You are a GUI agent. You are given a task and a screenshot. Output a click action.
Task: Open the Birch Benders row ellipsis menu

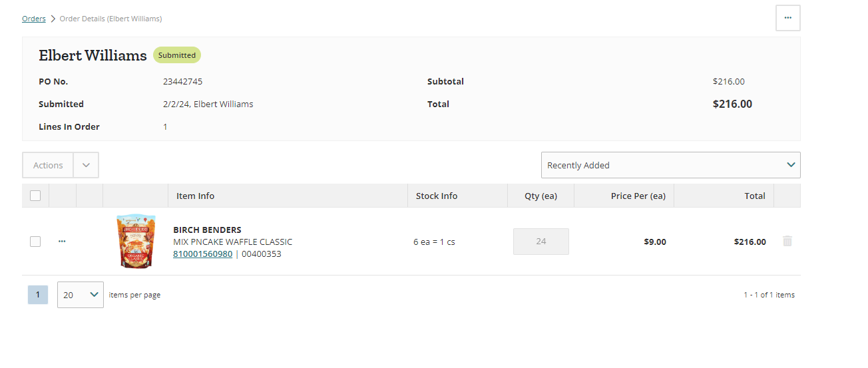62,242
